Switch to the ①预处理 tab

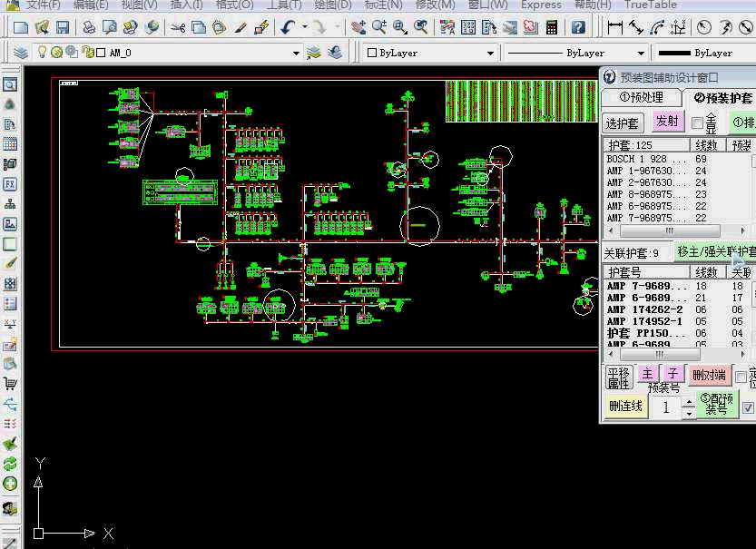pyautogui.click(x=641, y=98)
